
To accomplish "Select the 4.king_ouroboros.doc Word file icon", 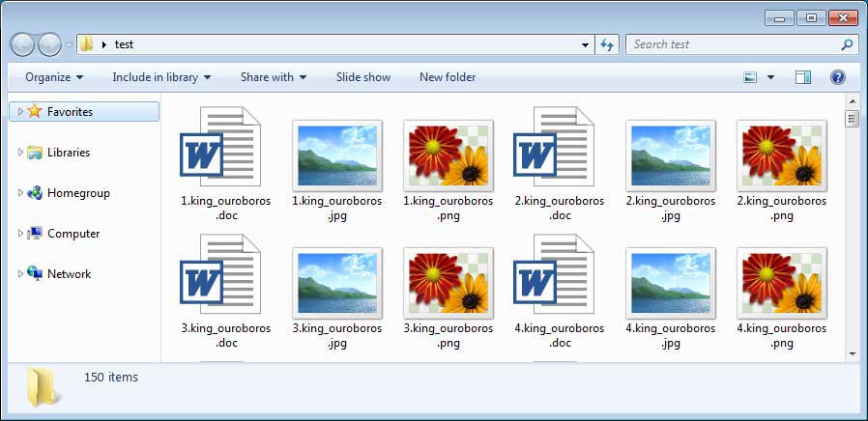I will pos(554,274).
